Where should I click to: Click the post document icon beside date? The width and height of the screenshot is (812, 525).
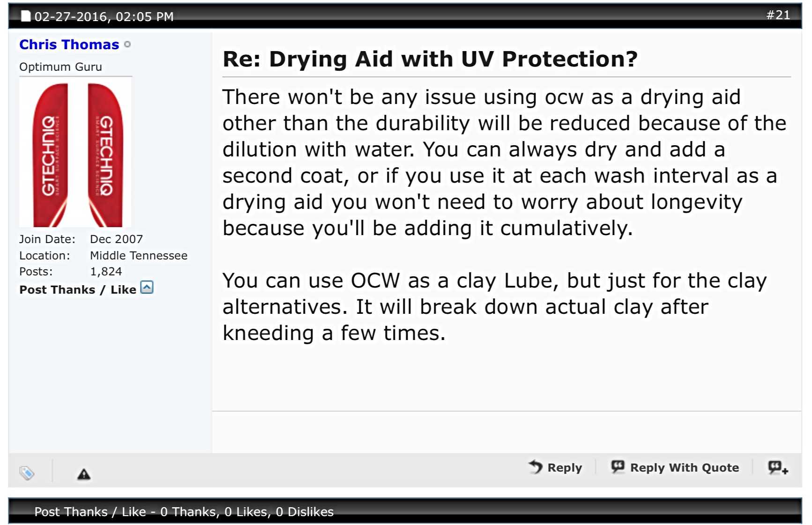[26, 16]
